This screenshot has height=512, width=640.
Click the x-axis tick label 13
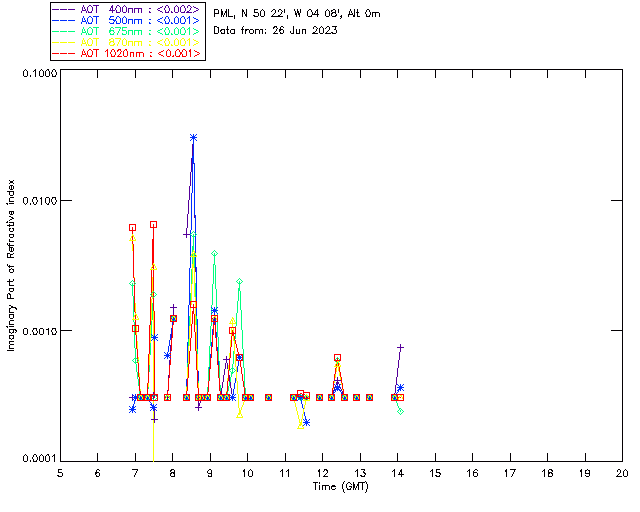pos(360,473)
